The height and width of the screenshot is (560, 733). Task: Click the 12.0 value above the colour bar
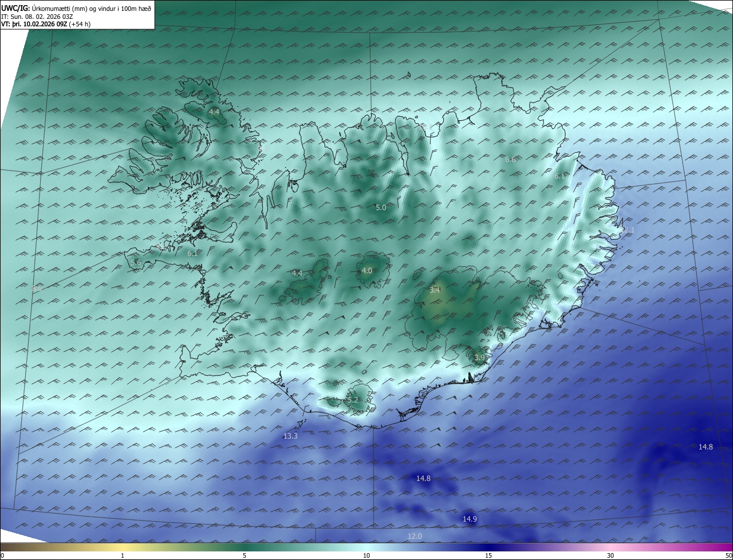(x=415, y=537)
